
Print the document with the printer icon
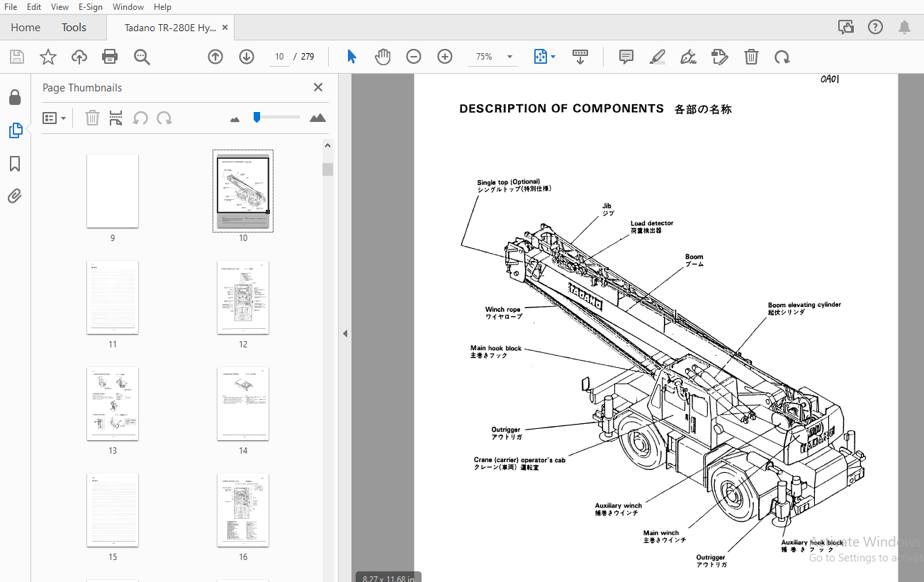pyautogui.click(x=110, y=57)
